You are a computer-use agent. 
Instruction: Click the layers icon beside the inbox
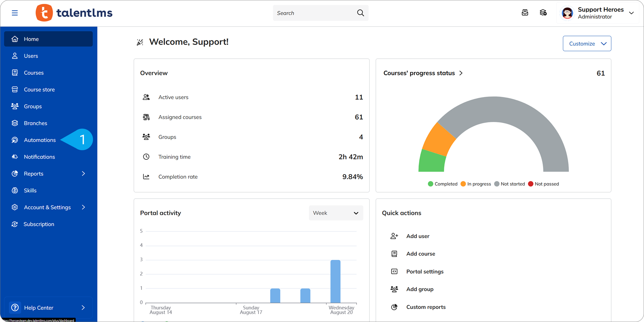pyautogui.click(x=543, y=13)
